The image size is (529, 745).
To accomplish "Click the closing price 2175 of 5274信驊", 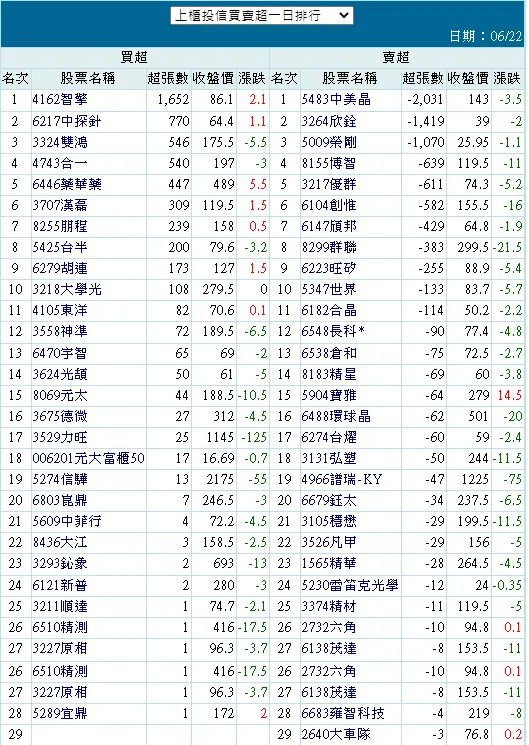I will pos(220,479).
